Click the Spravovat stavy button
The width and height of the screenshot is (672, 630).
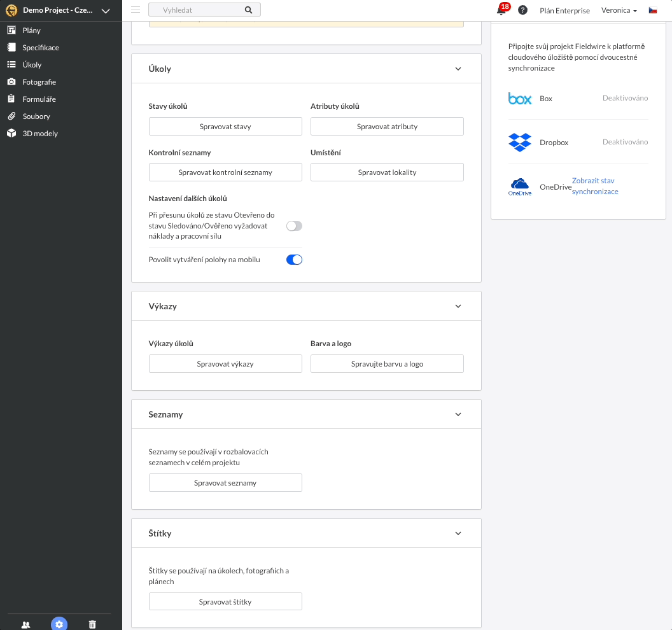coord(225,127)
